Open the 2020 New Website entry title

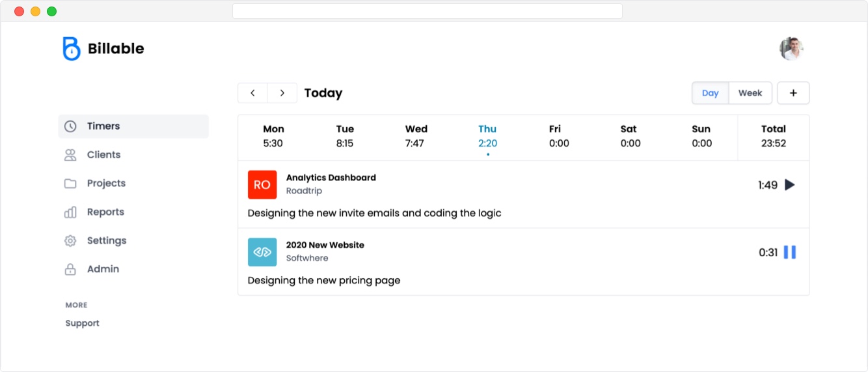click(x=325, y=245)
